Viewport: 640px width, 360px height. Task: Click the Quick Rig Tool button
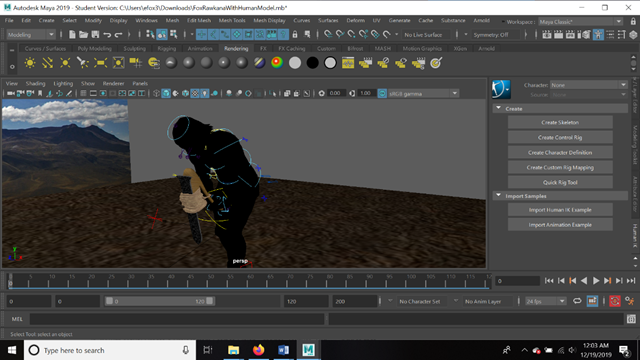tap(560, 182)
